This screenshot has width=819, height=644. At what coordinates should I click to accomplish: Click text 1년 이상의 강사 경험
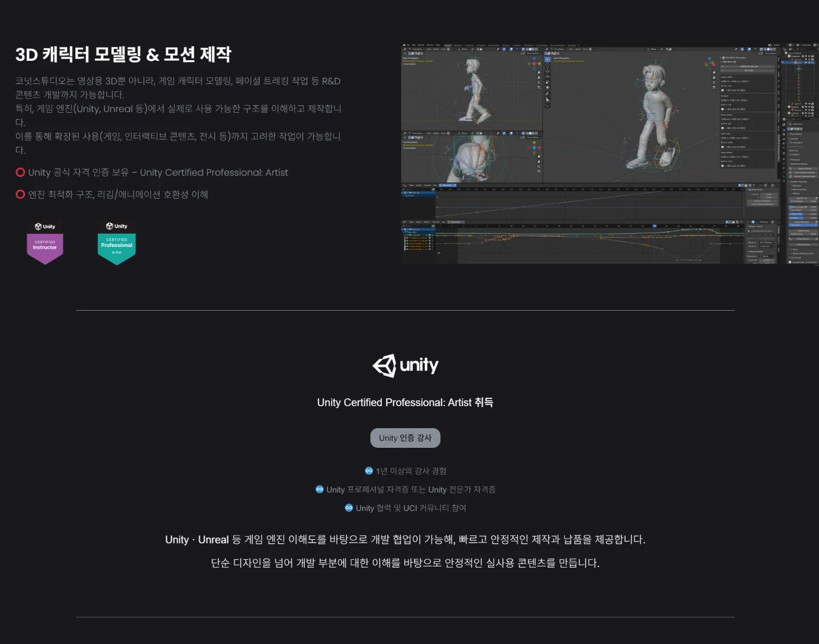pyautogui.click(x=411, y=470)
